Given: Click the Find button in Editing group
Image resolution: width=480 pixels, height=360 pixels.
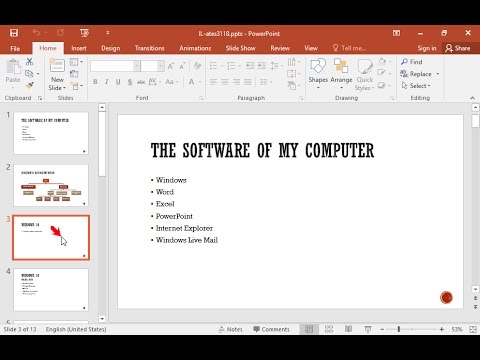Looking at the screenshot, I should tap(412, 62).
